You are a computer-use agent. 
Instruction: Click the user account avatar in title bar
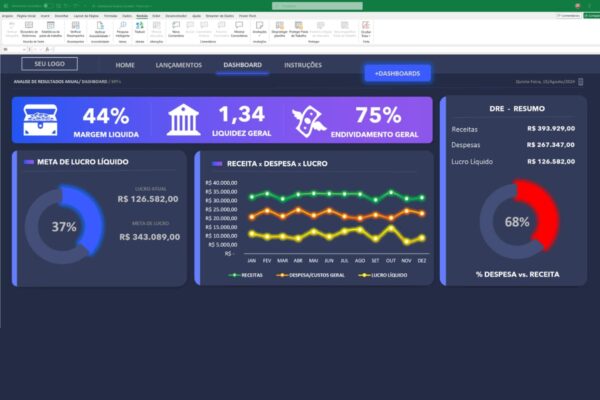(x=577, y=6)
